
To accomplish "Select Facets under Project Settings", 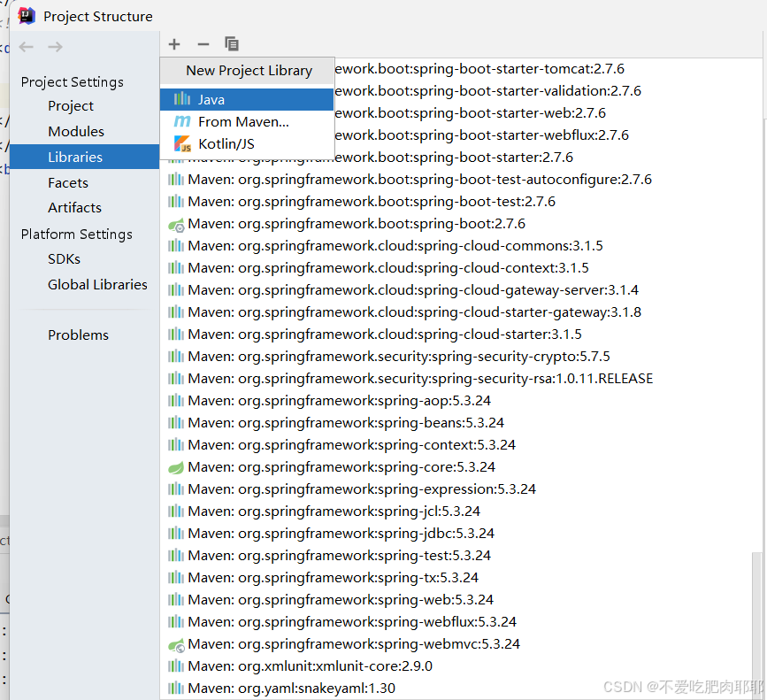I will click(x=68, y=182).
